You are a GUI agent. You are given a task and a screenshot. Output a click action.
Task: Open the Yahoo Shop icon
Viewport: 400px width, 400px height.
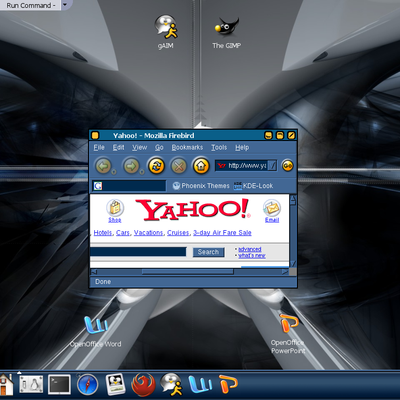click(x=115, y=208)
